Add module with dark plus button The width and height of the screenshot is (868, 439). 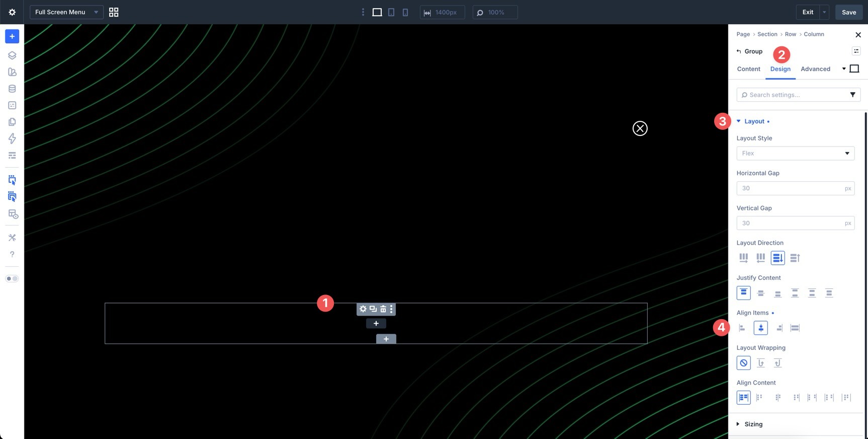[x=376, y=323]
